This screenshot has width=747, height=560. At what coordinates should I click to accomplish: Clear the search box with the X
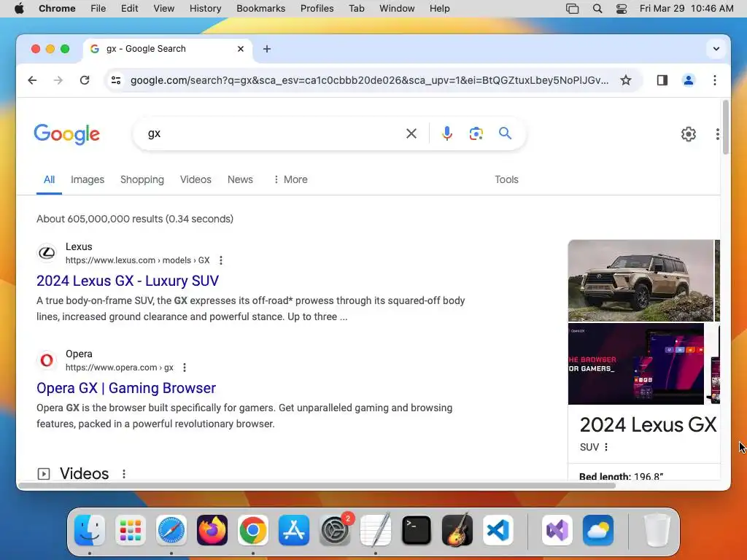pos(411,134)
